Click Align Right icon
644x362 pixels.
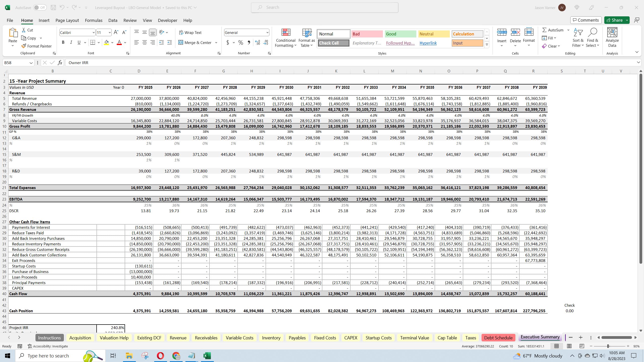click(x=153, y=42)
